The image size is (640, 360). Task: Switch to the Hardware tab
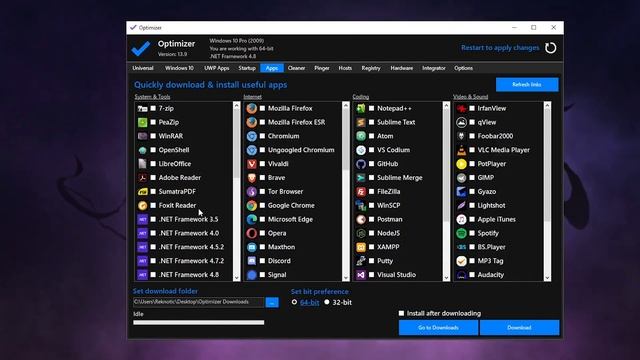tap(402, 68)
